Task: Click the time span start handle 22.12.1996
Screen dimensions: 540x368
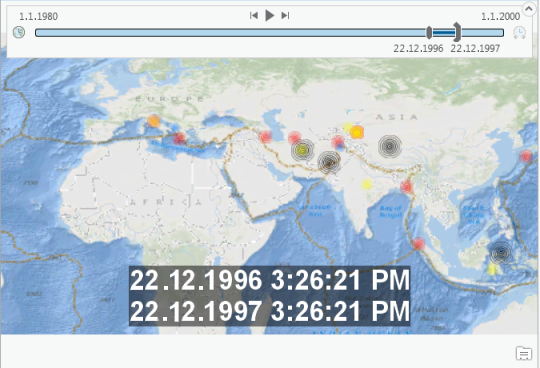Action: 429,33
